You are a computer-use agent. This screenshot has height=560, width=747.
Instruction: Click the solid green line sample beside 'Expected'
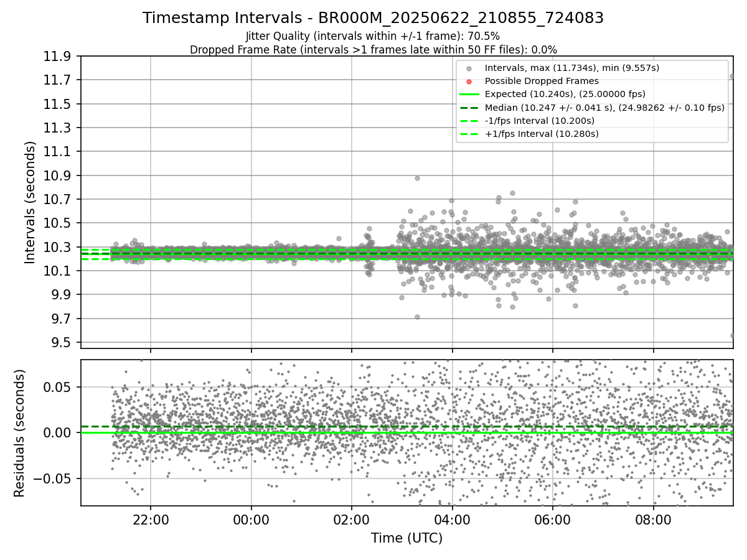pos(469,95)
